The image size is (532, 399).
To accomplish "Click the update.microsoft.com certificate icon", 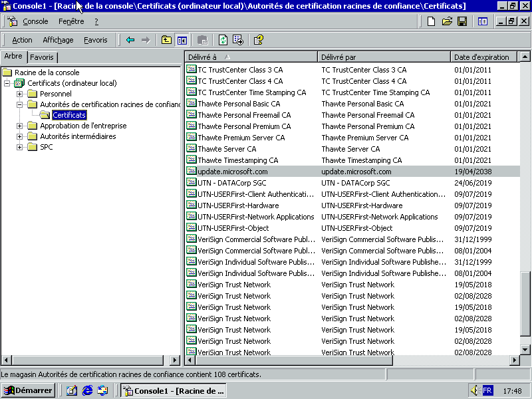I will pyautogui.click(x=192, y=171).
